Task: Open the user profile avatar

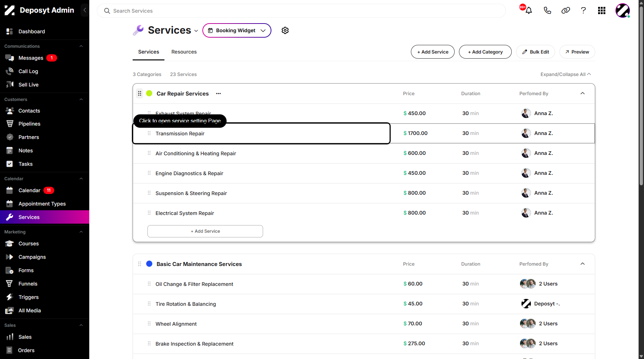Action: (x=623, y=10)
